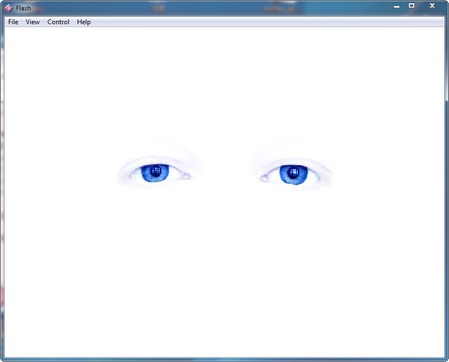Maximize the Flash player window
449x362 pixels.
coord(412,6)
